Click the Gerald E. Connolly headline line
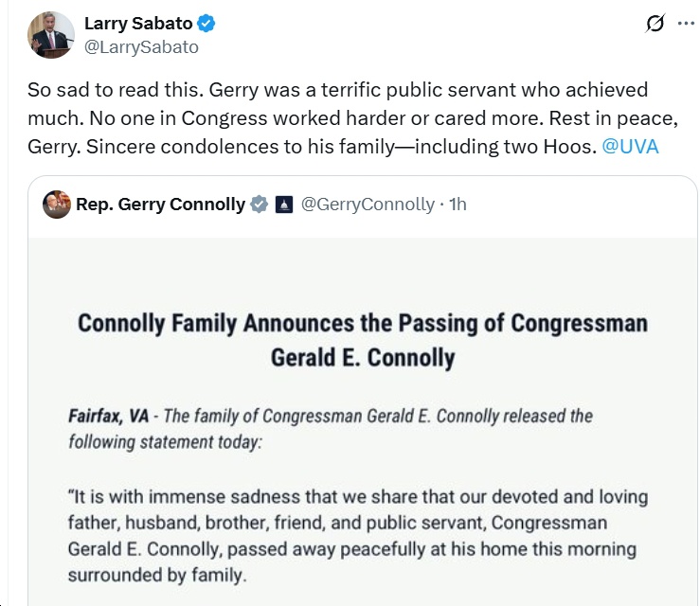 pyautogui.click(x=363, y=358)
